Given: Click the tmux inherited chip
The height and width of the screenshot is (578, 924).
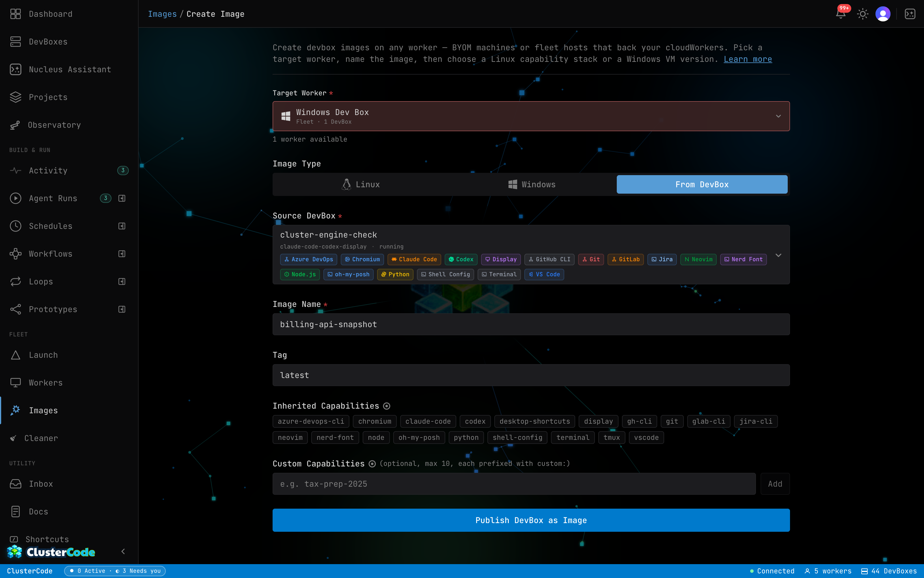Looking at the screenshot, I should pos(612,437).
